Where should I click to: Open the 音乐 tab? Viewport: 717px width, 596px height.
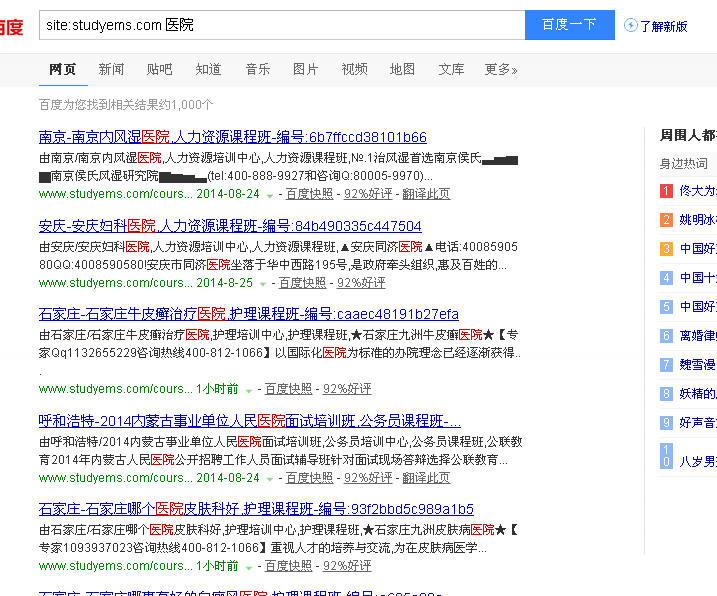coord(257,70)
